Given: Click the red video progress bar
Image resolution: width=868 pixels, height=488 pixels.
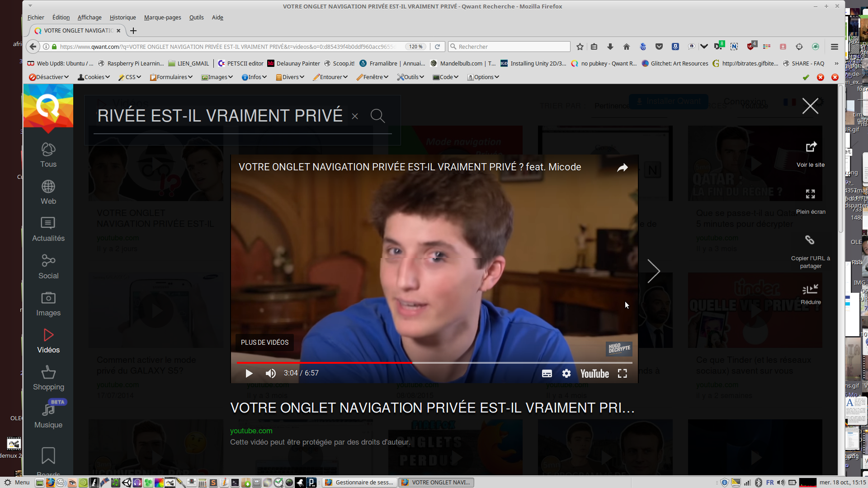Looking at the screenshot, I should pyautogui.click(x=324, y=362).
